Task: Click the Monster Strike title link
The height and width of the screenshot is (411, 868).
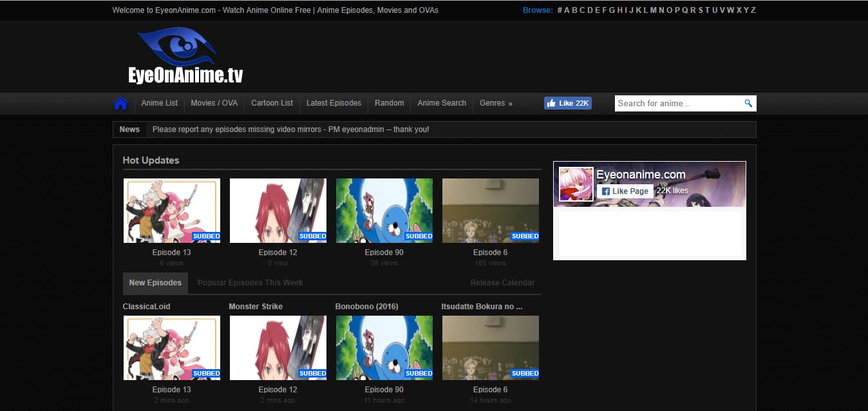Action: 256,307
